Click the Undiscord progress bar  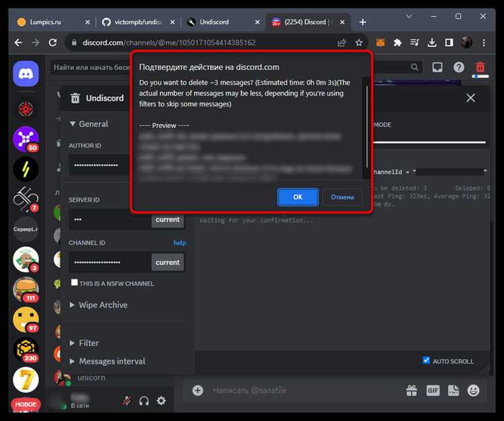430,142
